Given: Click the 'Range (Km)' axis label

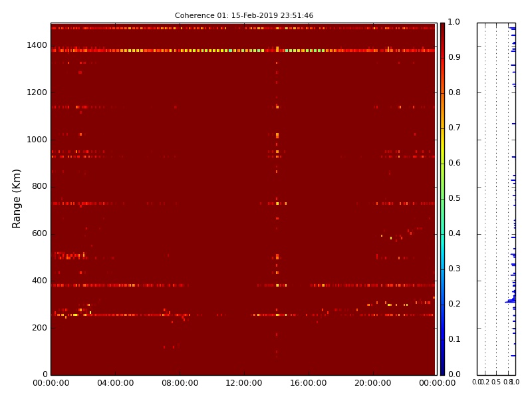Looking at the screenshot, I should point(16,199).
